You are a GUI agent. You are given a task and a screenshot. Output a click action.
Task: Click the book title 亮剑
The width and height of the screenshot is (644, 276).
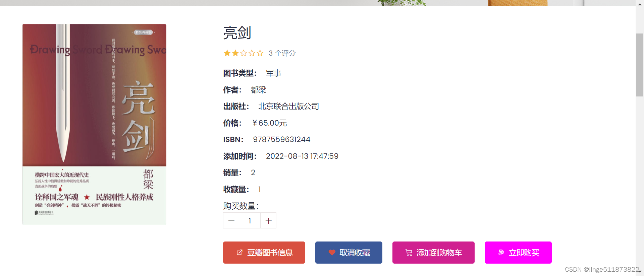click(x=237, y=33)
